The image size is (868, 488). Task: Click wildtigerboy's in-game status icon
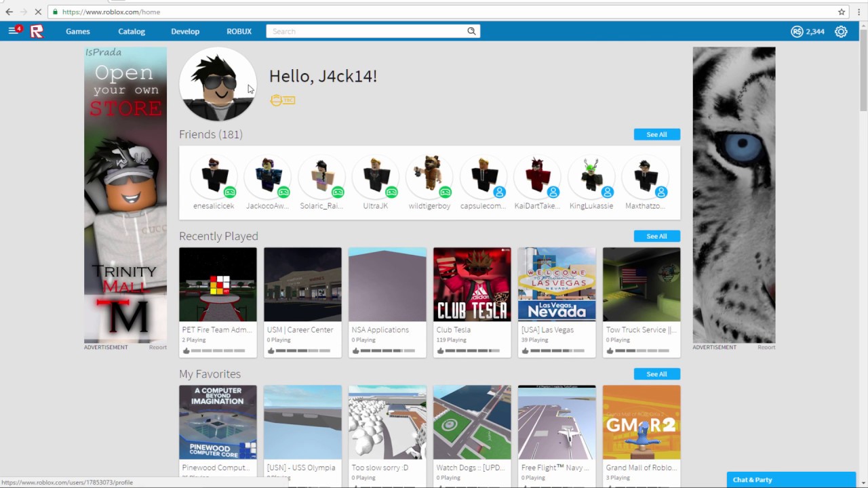click(x=446, y=192)
